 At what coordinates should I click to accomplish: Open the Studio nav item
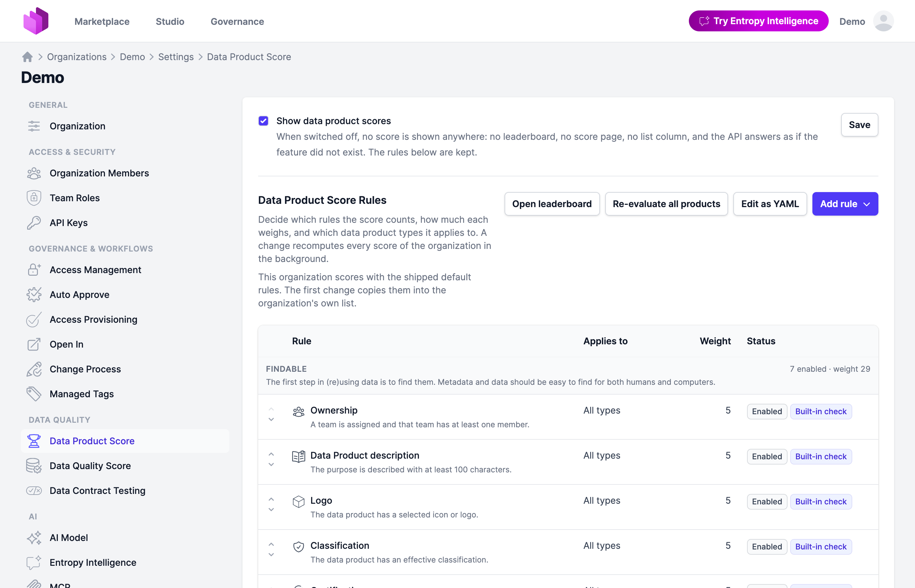[170, 21]
